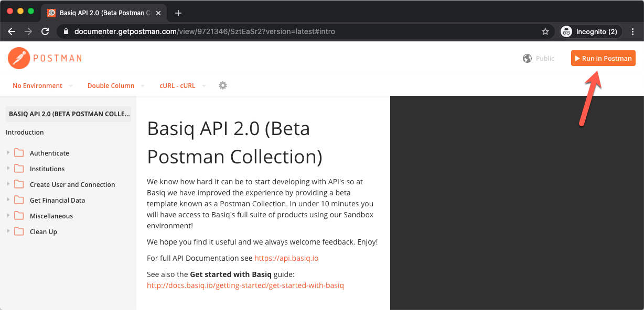Expand the Institutions folder arrow
Image resolution: width=644 pixels, height=310 pixels.
coord(8,169)
